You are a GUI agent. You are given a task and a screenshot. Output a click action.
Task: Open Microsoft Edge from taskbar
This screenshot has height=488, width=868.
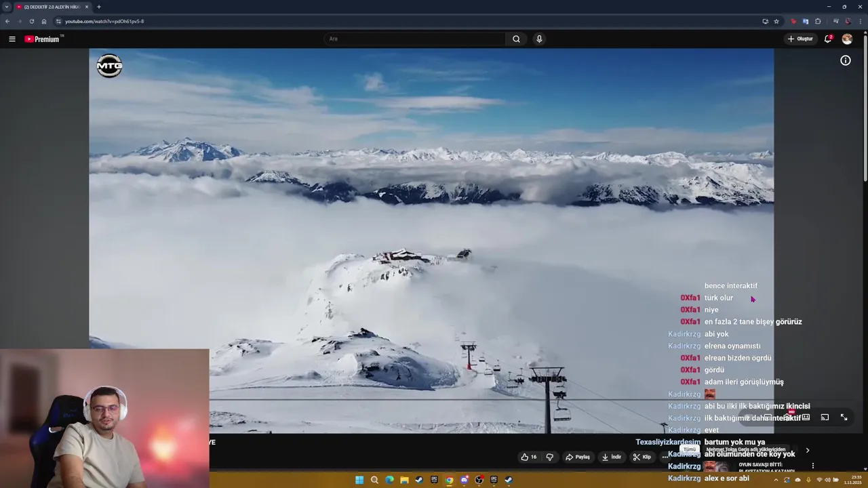click(389, 480)
